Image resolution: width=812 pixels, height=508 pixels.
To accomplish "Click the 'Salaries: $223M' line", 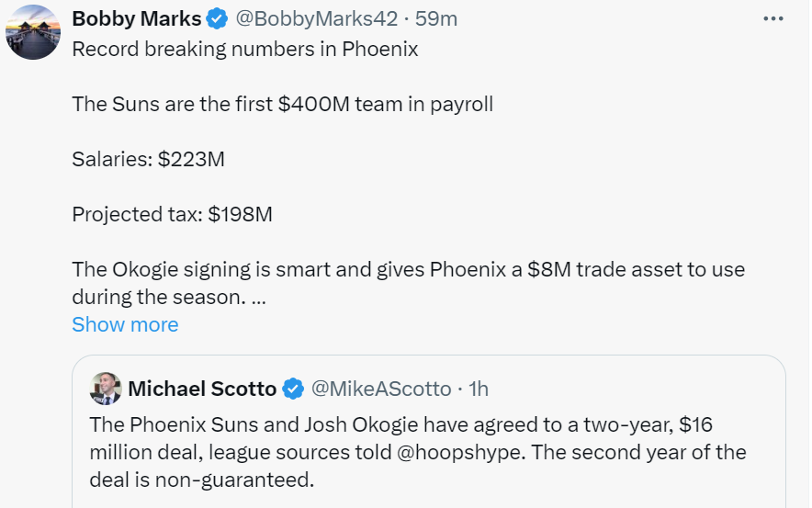I will coord(149,159).
